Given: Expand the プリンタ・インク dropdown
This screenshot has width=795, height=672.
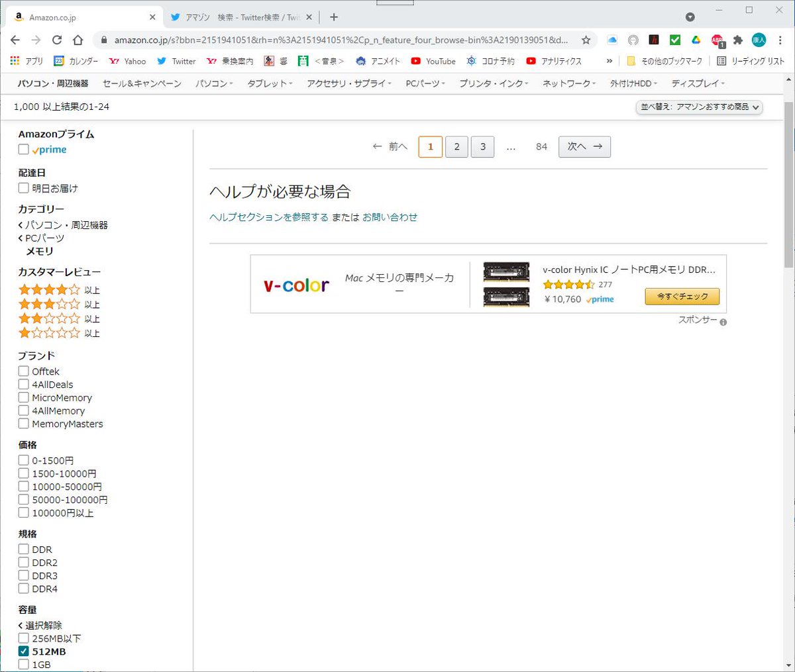Looking at the screenshot, I should coord(494,83).
